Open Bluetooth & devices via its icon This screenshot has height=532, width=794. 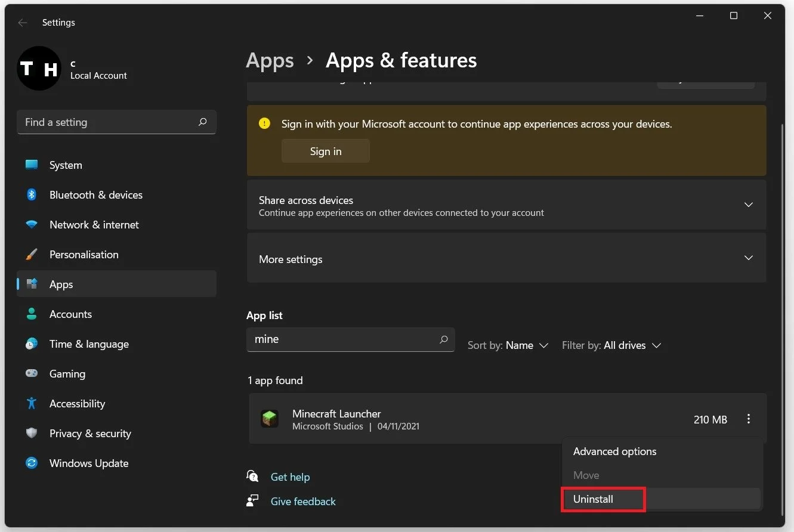[x=32, y=195]
